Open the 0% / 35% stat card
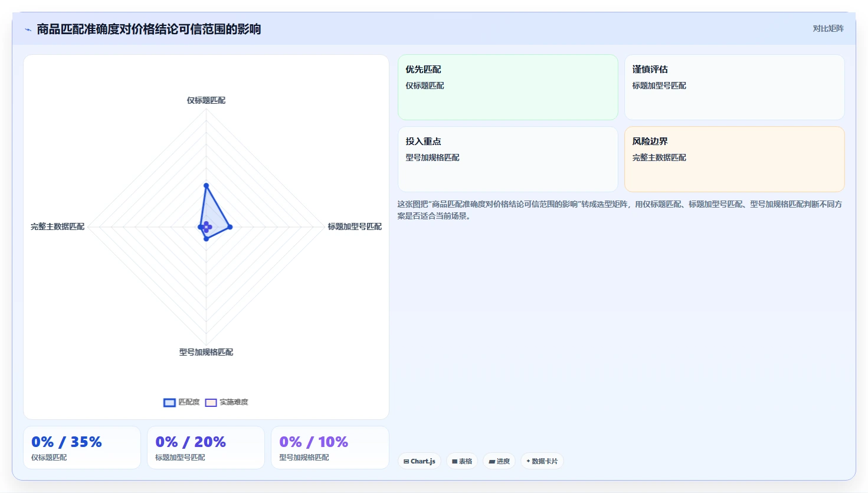The image size is (868, 493). click(x=82, y=448)
